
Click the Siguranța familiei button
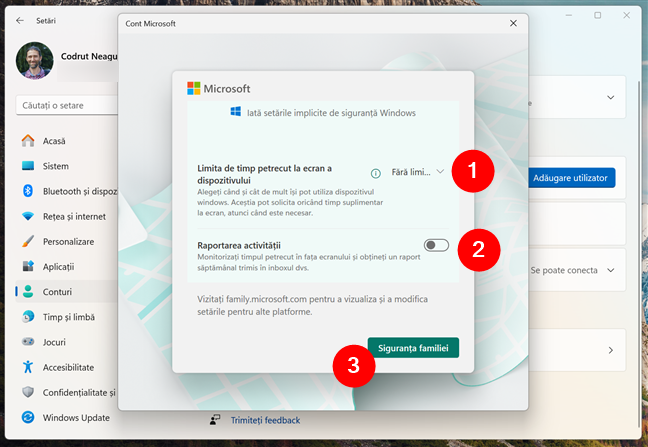tap(413, 348)
